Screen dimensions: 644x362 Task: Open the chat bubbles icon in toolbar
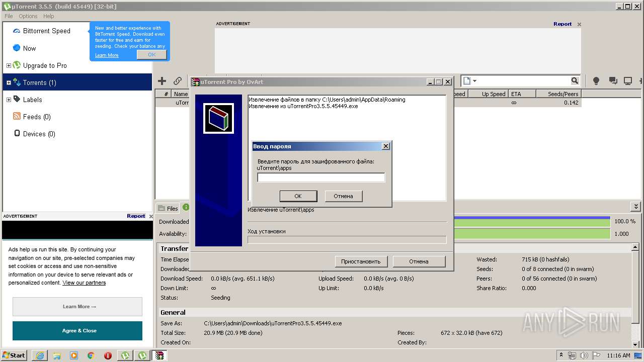[613, 81]
